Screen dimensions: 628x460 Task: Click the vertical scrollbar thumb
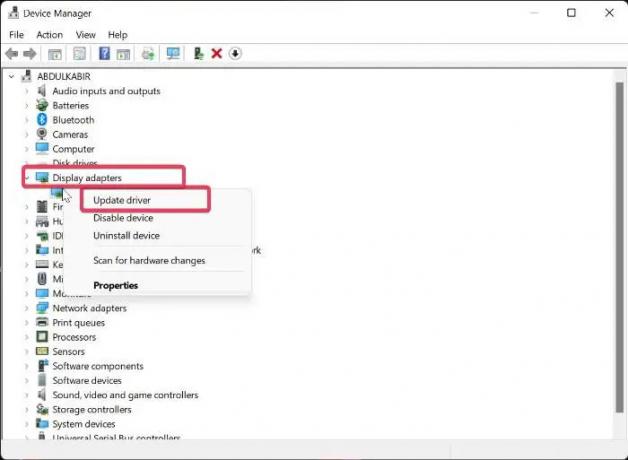click(619, 247)
